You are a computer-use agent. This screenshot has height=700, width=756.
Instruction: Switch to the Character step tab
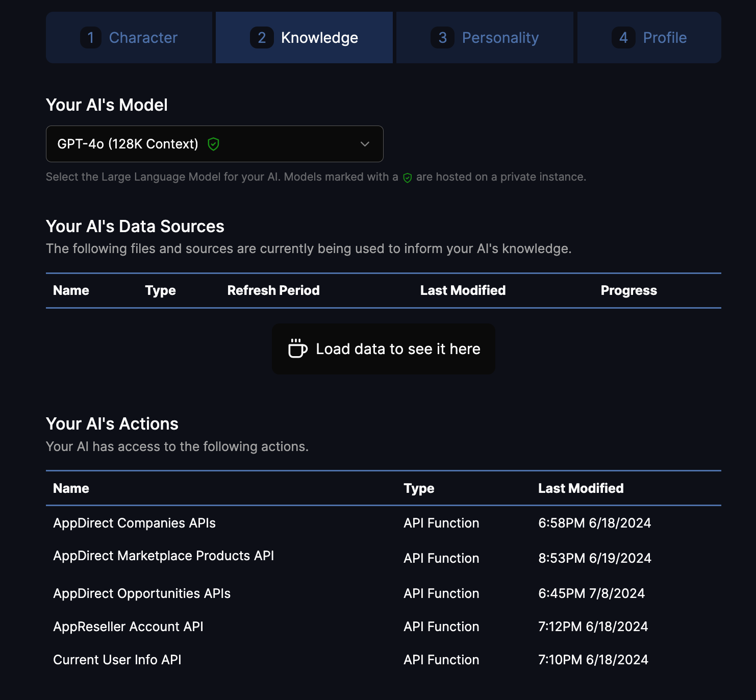click(x=129, y=38)
